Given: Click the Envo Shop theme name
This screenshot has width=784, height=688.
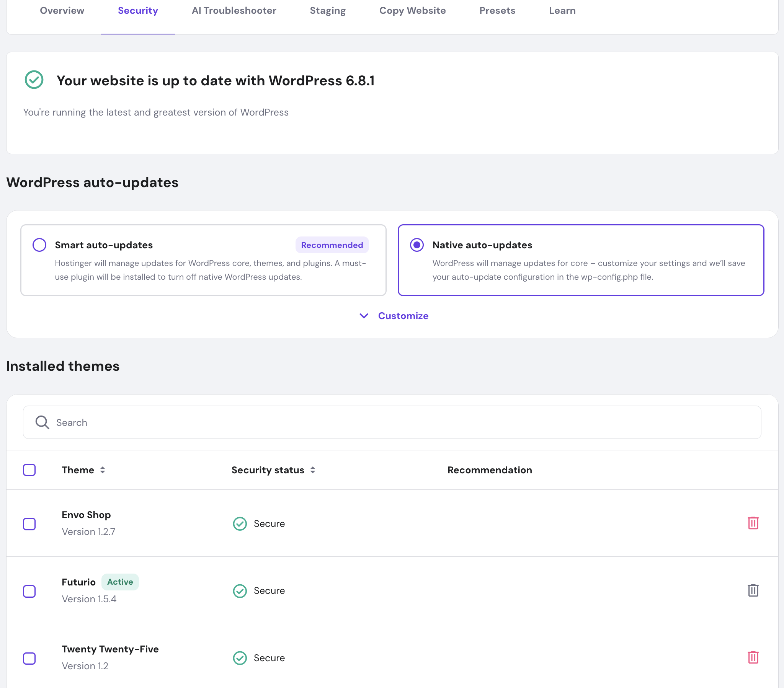Looking at the screenshot, I should pos(86,515).
